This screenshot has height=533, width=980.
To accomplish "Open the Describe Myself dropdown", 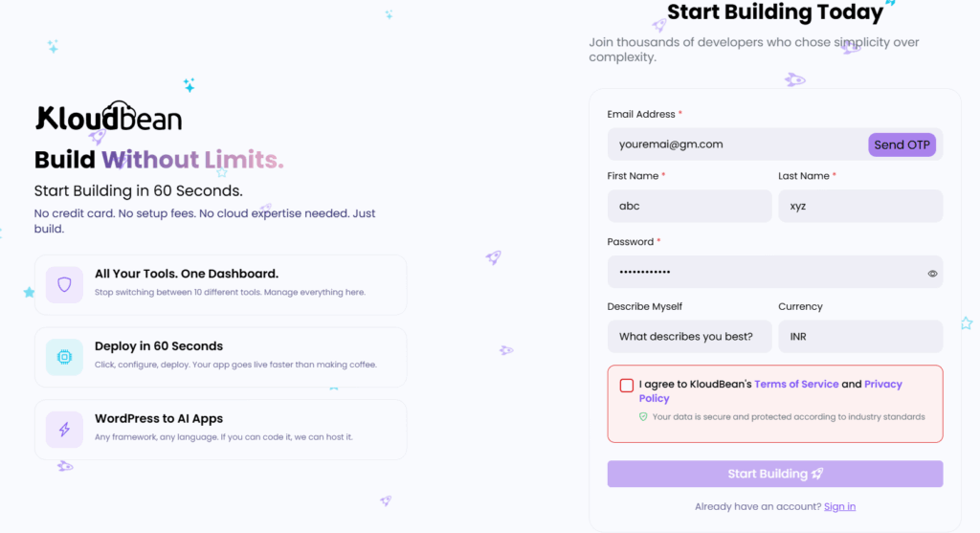I will pos(689,337).
